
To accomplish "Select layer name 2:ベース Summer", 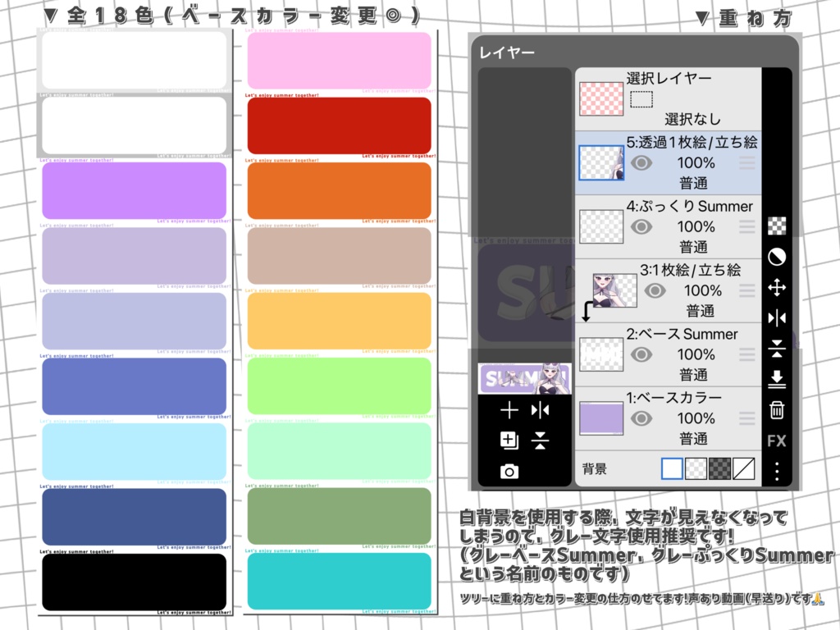I will [682, 335].
